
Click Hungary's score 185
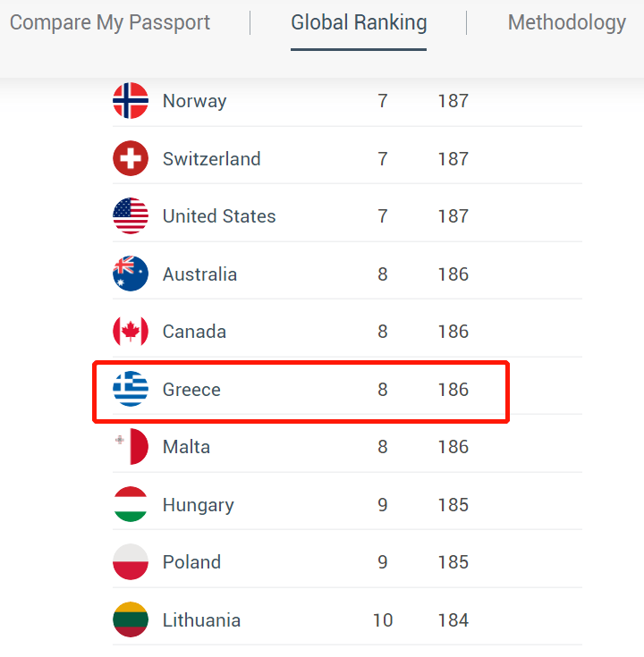point(453,505)
